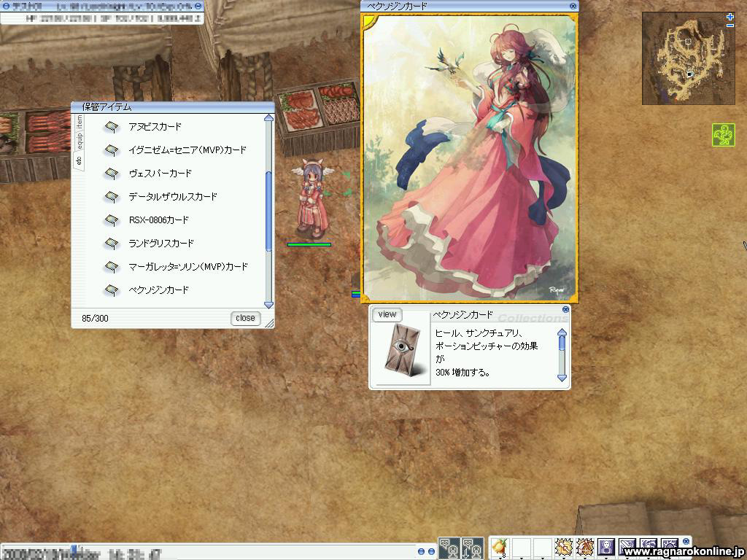Close the hotkey skill bar
The width and height of the screenshot is (747, 560).
coord(686,542)
